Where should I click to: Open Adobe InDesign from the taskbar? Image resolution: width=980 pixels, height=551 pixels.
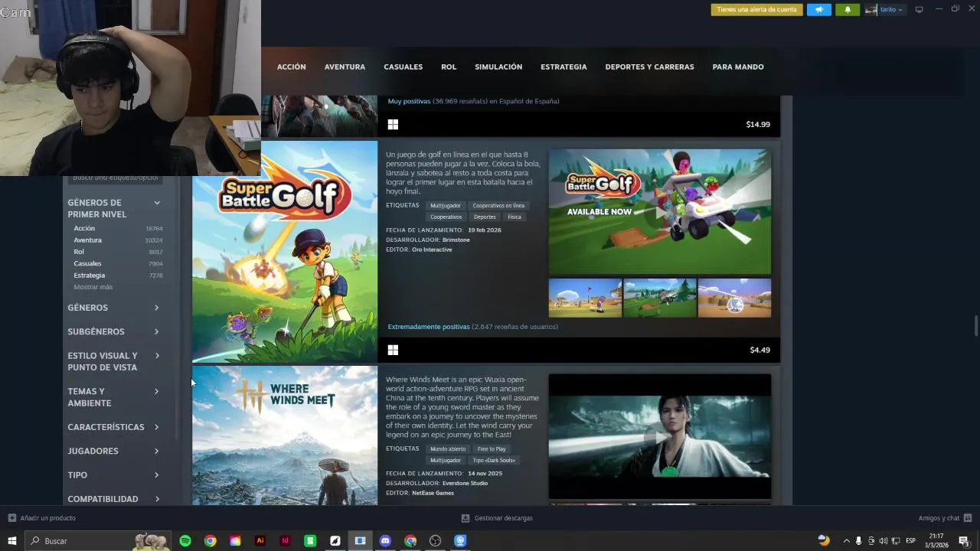[286, 541]
